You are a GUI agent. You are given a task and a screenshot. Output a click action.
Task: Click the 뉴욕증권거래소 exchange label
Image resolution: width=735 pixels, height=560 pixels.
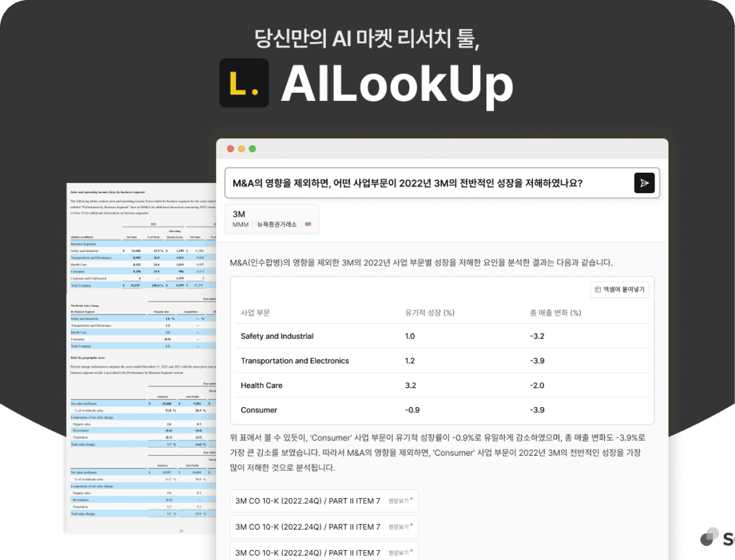[277, 225]
